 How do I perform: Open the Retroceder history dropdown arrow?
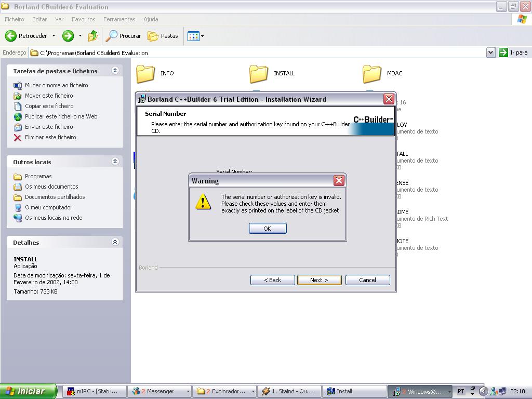click(x=54, y=36)
